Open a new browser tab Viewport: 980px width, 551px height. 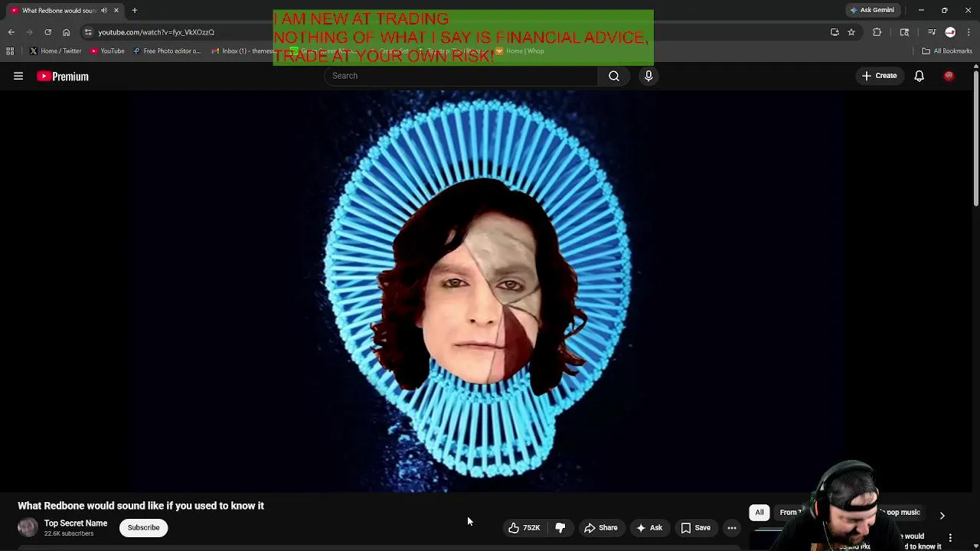point(134,11)
